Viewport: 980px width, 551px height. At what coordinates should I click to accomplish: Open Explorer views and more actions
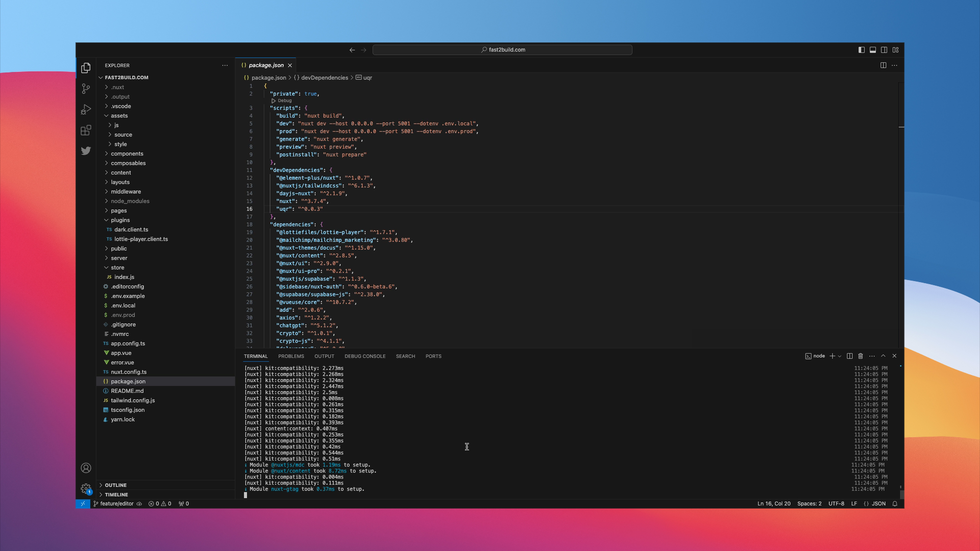225,65
